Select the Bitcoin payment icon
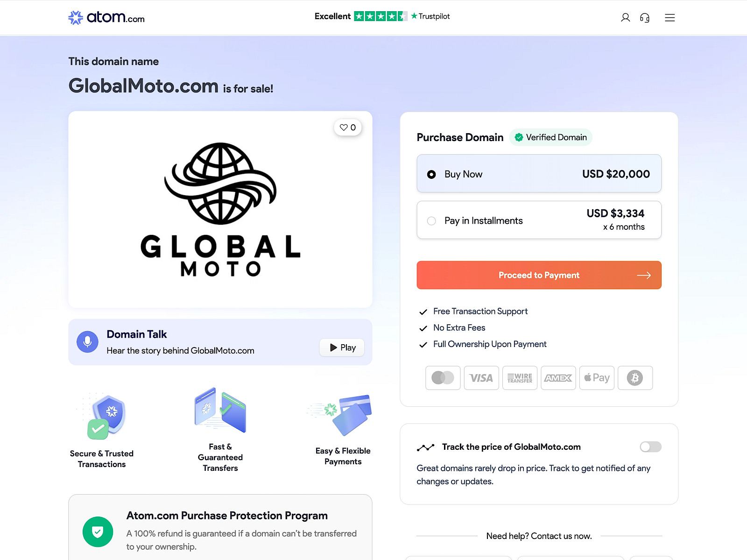The width and height of the screenshot is (747, 560). pyautogui.click(x=635, y=378)
